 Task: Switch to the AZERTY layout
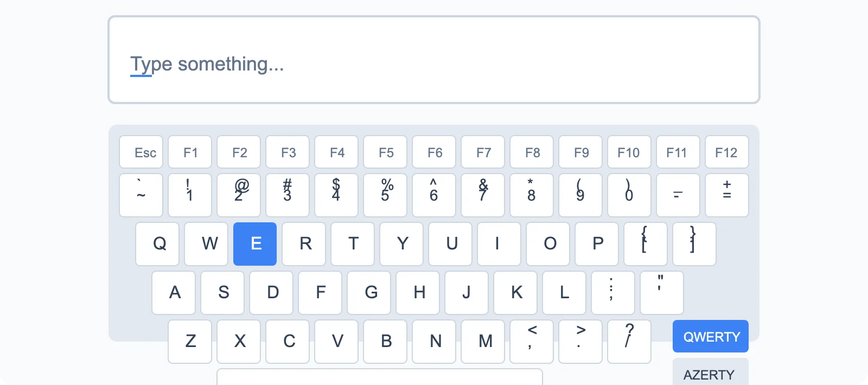[x=709, y=374]
